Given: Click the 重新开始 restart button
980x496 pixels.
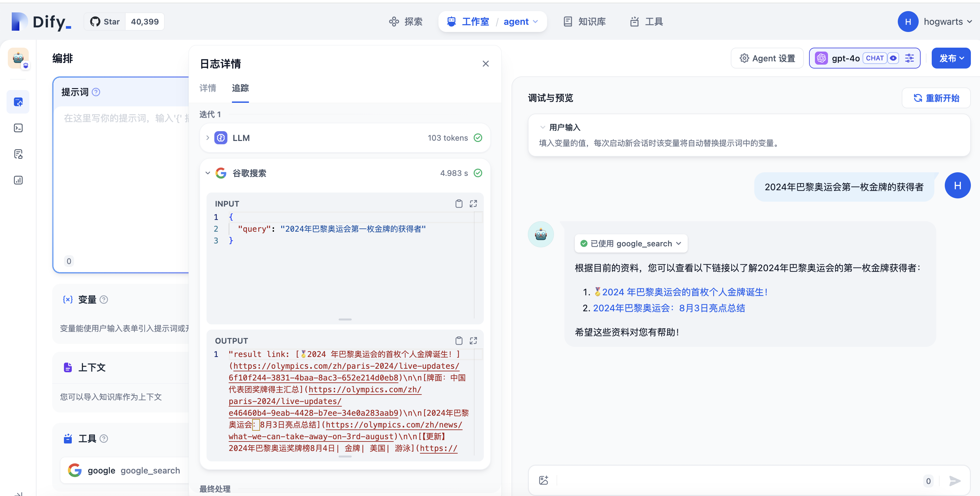Looking at the screenshot, I should pyautogui.click(x=936, y=98).
